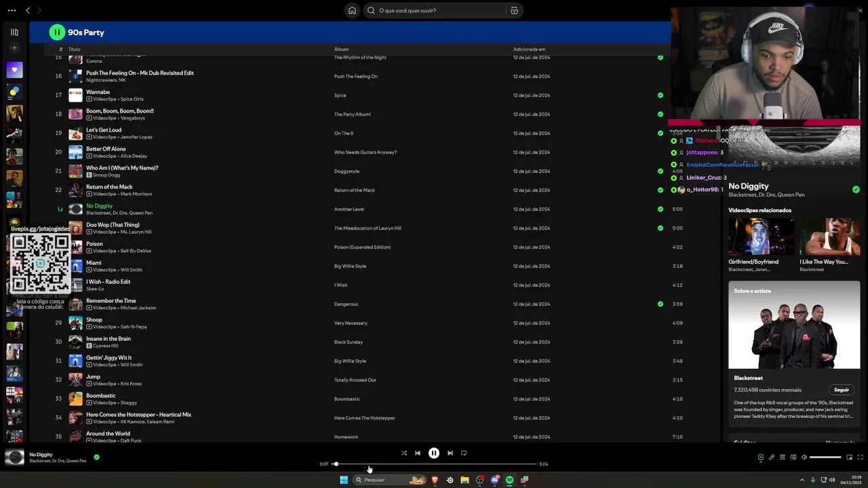Skip to the previous track
This screenshot has width=868, height=488.
tap(418, 453)
